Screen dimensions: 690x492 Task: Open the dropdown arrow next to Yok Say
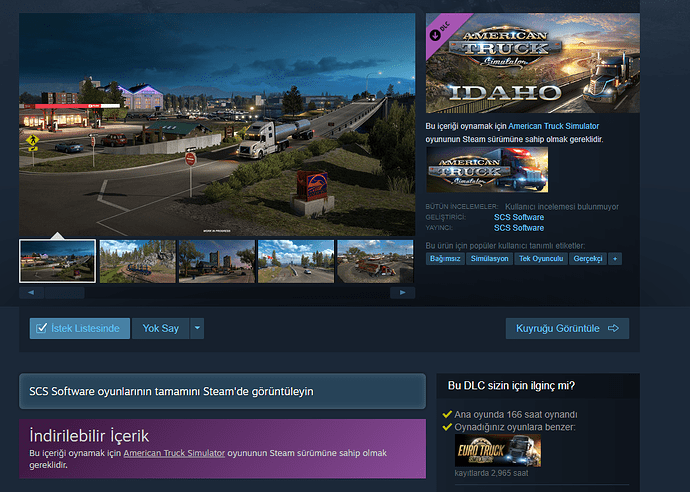[x=197, y=328]
